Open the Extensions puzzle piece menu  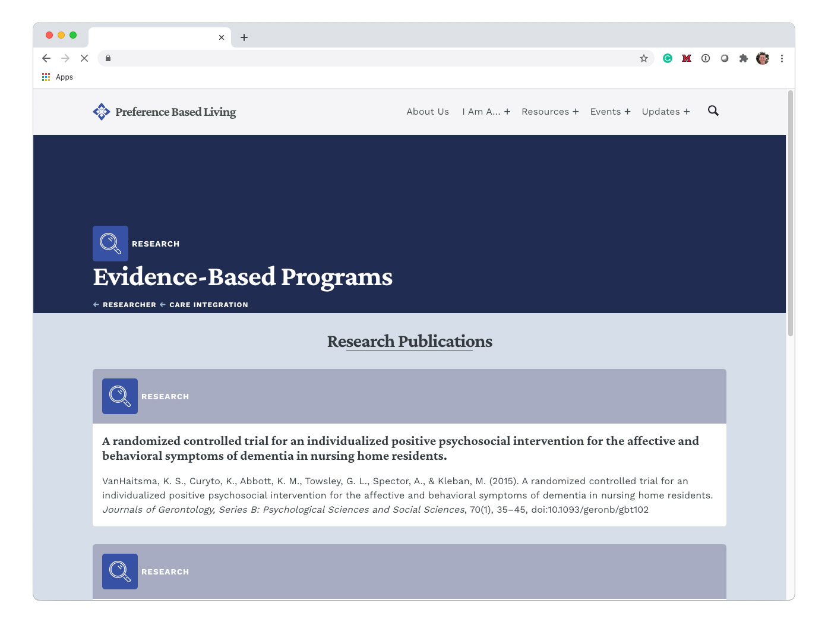click(x=744, y=58)
